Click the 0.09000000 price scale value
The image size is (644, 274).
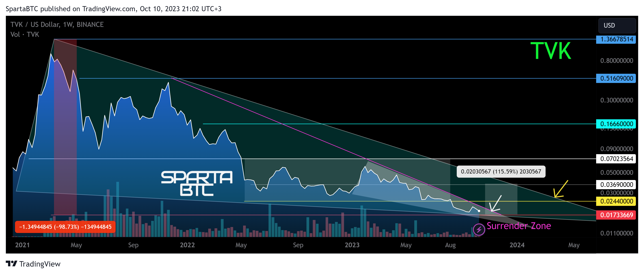click(617, 149)
